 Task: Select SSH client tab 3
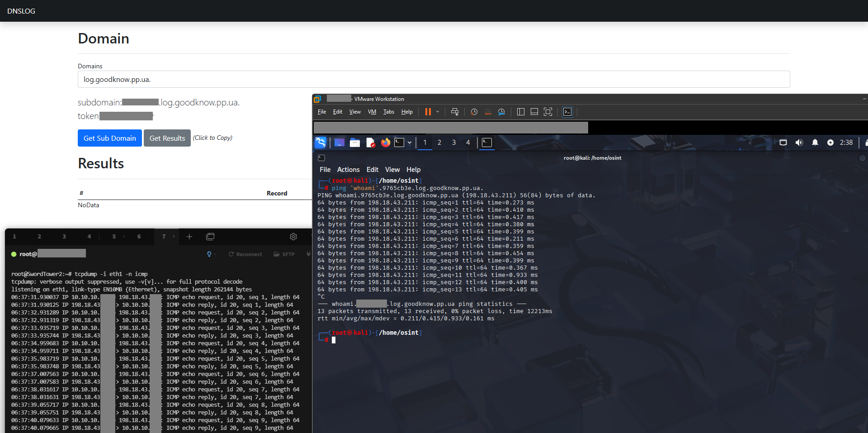point(64,237)
